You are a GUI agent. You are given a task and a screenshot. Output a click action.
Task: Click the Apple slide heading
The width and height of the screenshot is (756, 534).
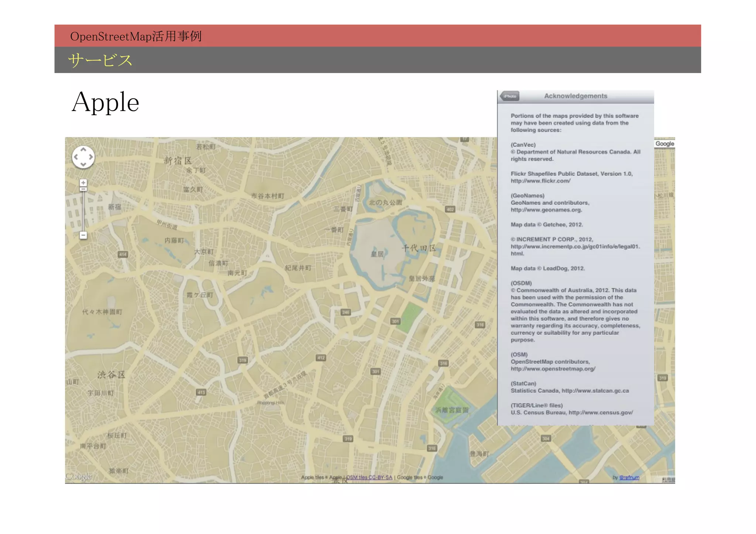tap(106, 102)
